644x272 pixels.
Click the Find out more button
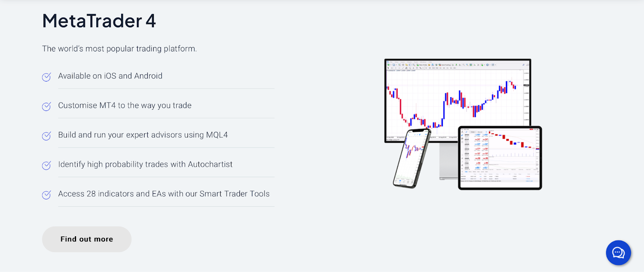[87, 239]
